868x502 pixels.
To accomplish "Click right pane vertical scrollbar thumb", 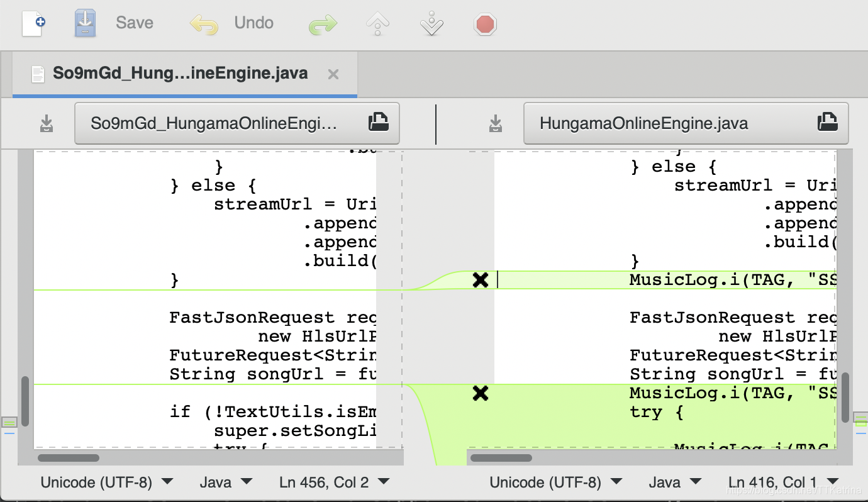I will 845,398.
